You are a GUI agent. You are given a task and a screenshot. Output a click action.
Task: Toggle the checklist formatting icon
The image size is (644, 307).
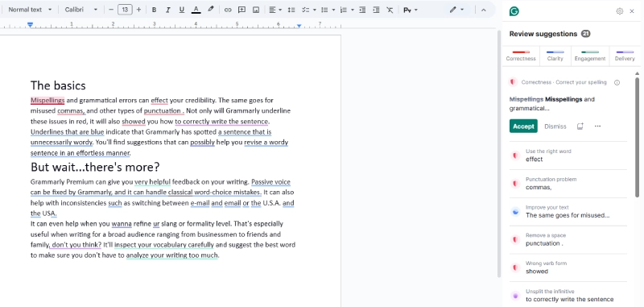click(305, 10)
